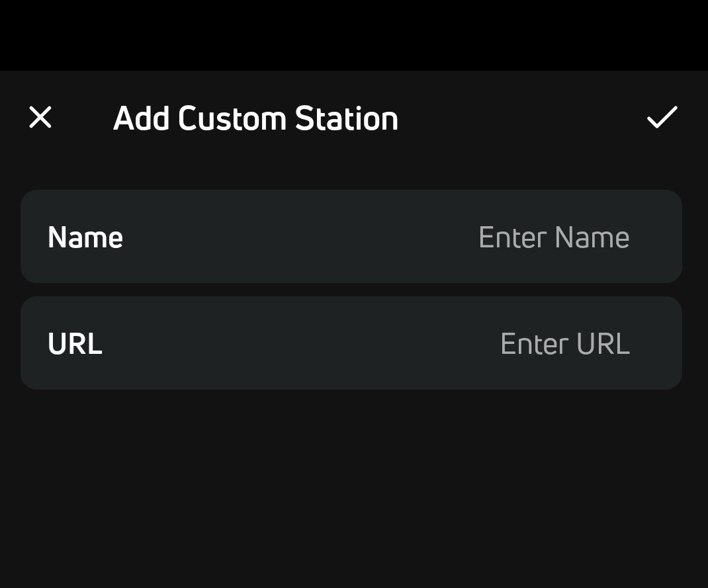Click the empty area below the URL field

coord(354,489)
